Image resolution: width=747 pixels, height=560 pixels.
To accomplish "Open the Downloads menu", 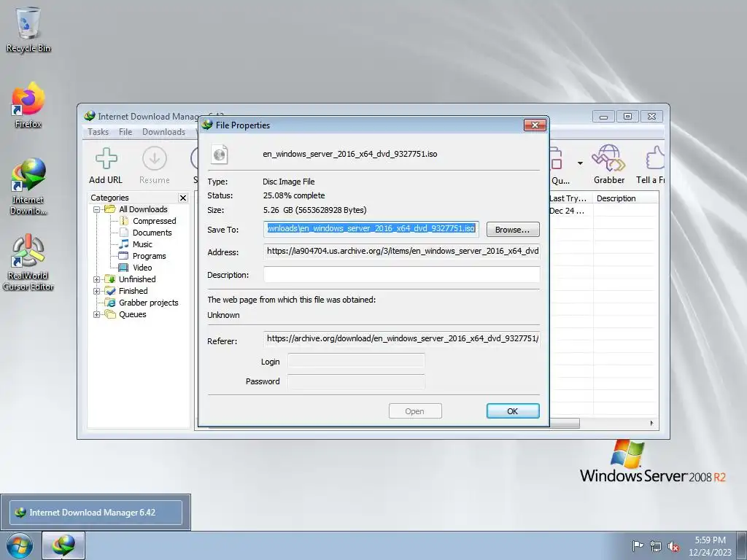I will coord(163,132).
